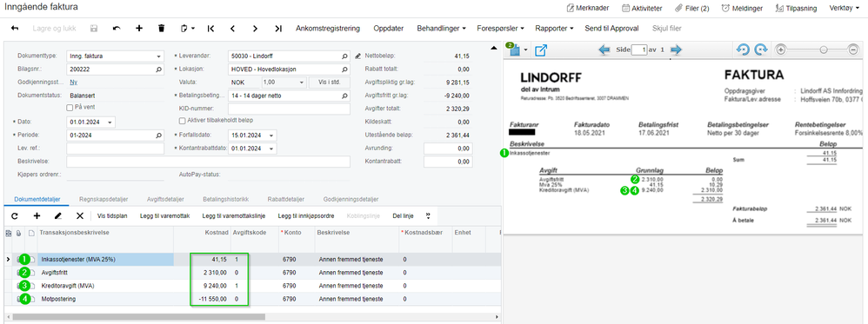Go to previous page in file viewer
Image resolution: width=868 pixels, height=324 pixels.
pyautogui.click(x=604, y=50)
